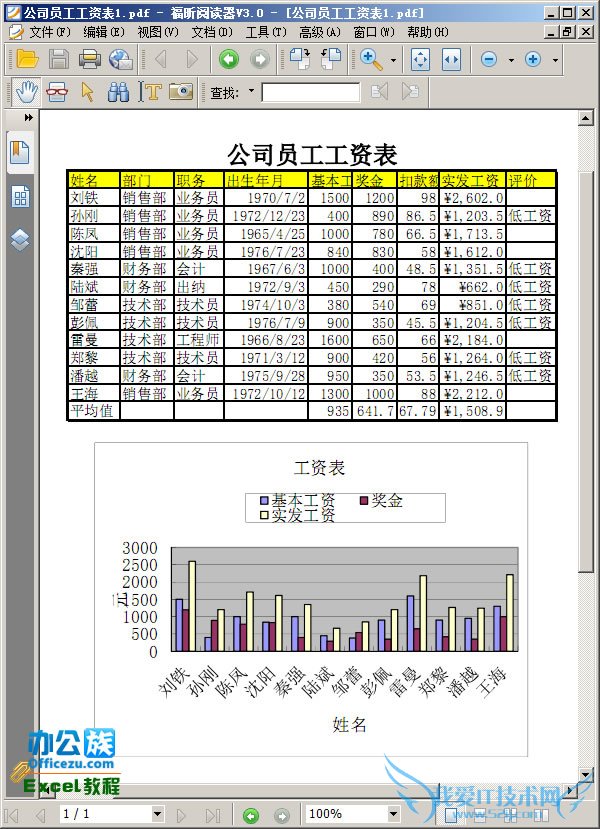Open the page number 1 / 1 dropdown
This screenshot has width=600, height=829.
[x=157, y=814]
